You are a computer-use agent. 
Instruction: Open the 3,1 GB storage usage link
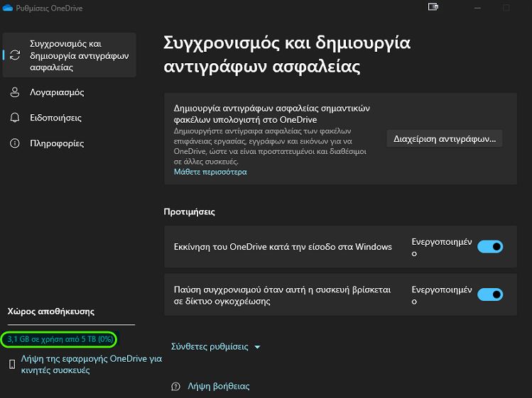[60, 339]
